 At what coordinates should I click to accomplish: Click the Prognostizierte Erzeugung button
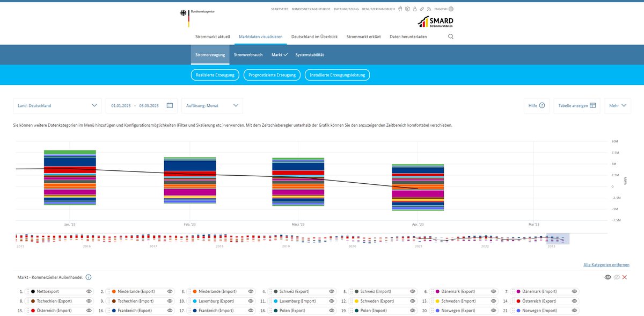tap(272, 75)
